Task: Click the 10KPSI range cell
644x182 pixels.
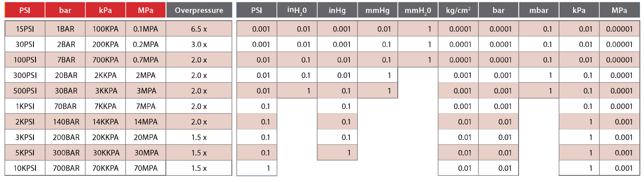Action: [25, 168]
